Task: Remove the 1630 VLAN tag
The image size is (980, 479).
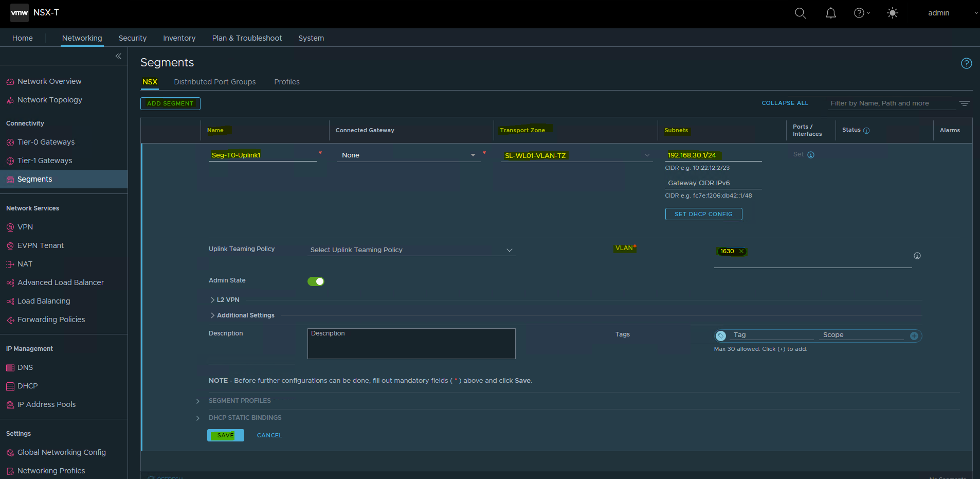Action: [x=741, y=252]
